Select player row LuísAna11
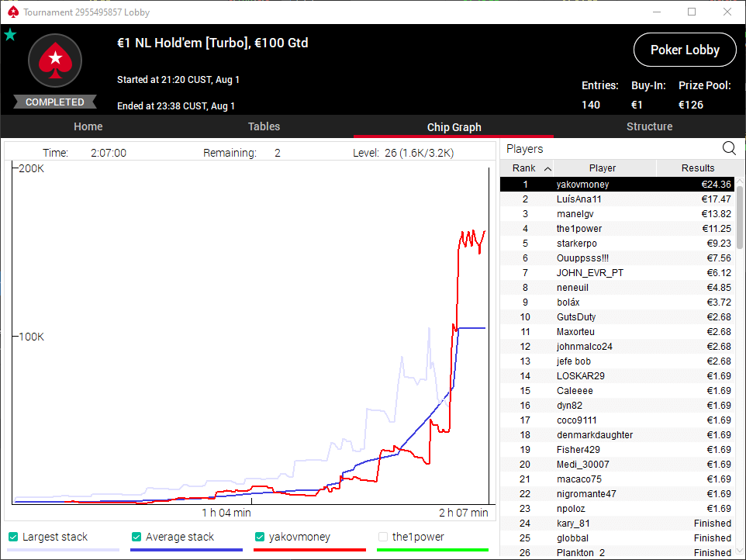This screenshot has height=560, width=746. tap(617, 199)
